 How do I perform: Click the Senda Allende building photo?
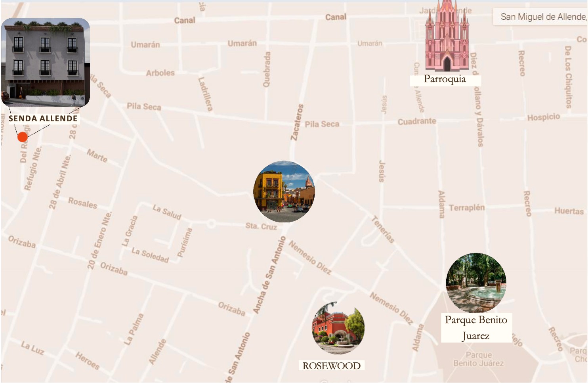click(46, 62)
